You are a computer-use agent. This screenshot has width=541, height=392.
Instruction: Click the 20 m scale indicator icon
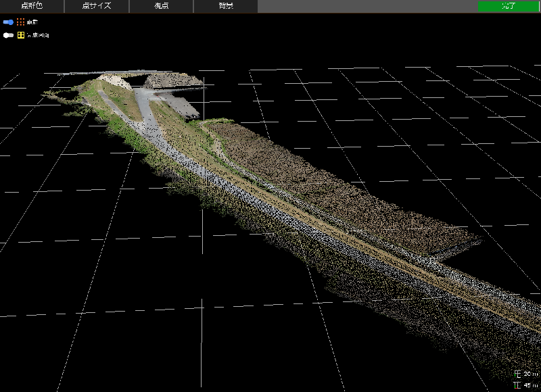click(518, 374)
